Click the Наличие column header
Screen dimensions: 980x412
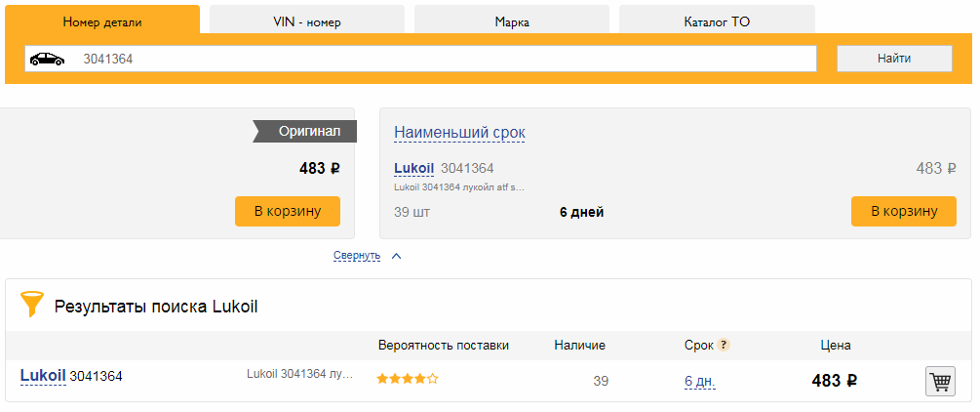(x=579, y=345)
